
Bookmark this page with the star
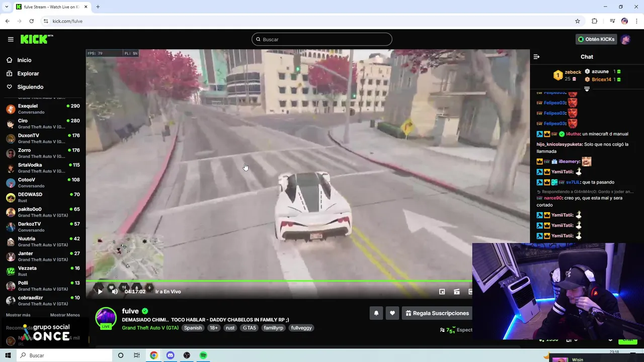578,21
